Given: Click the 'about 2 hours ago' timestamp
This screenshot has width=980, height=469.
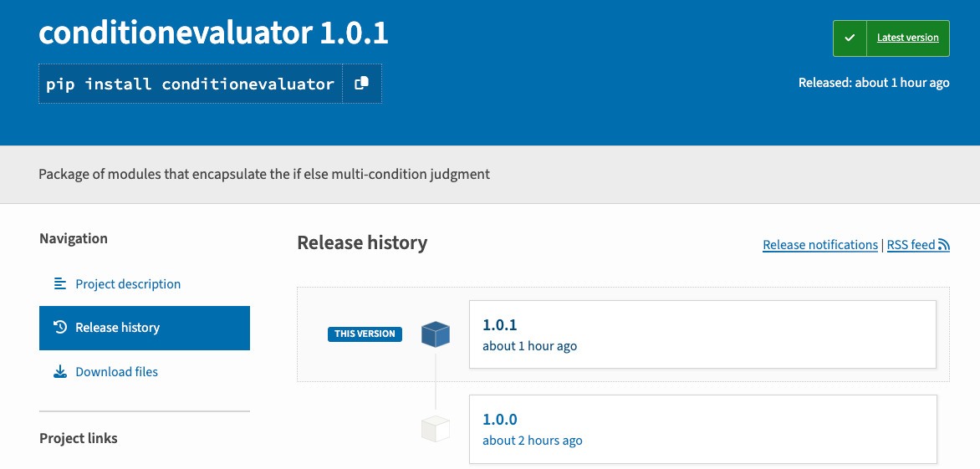Looking at the screenshot, I should 532,441.
